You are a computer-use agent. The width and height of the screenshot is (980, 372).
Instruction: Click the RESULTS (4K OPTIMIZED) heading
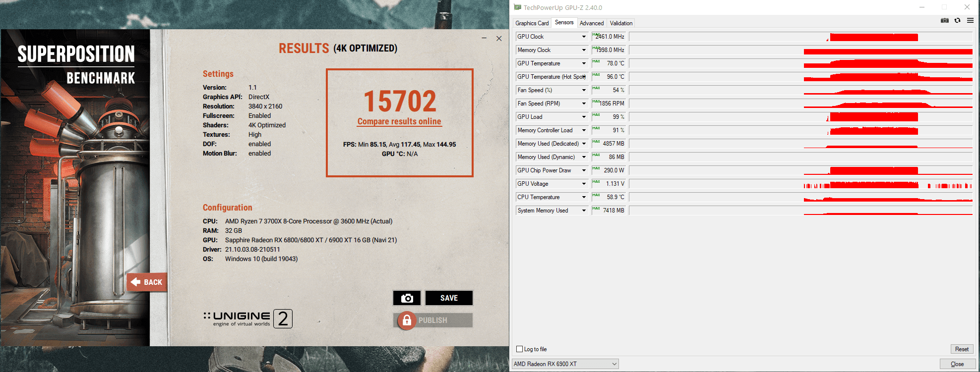[338, 48]
